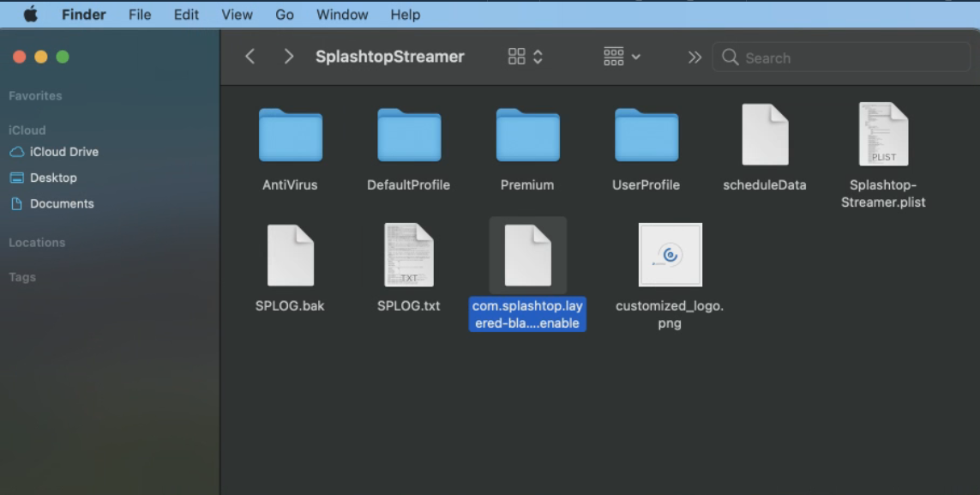This screenshot has width=980, height=495.
Task: Click the iCloud sidebar heading
Action: pos(27,130)
